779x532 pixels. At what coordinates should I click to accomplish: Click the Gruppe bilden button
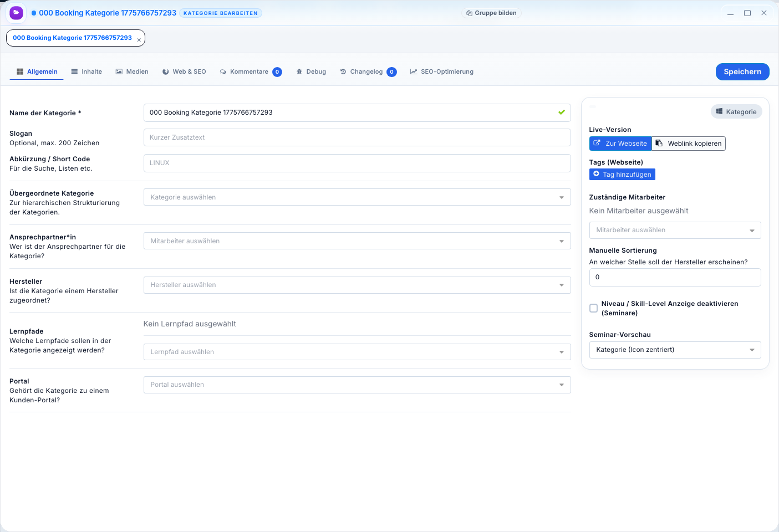(491, 13)
